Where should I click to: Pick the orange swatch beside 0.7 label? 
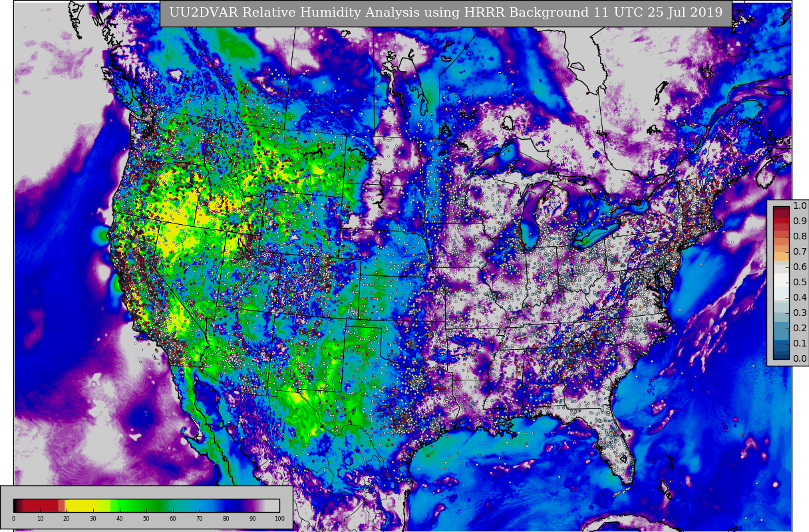coord(781,255)
